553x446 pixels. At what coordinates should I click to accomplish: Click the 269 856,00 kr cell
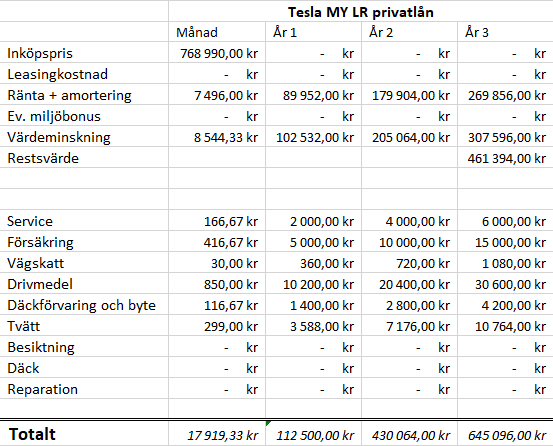(x=505, y=95)
